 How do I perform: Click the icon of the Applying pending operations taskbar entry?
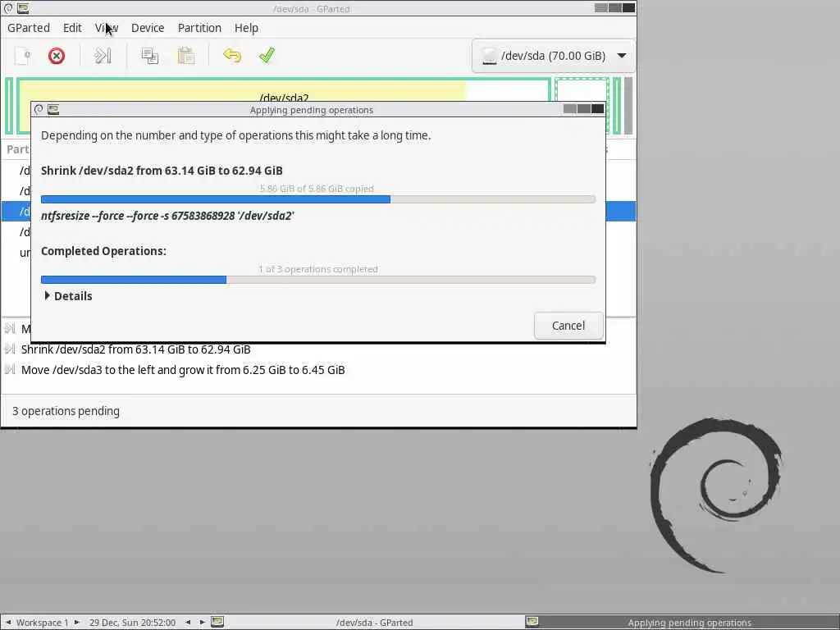pyautogui.click(x=532, y=622)
